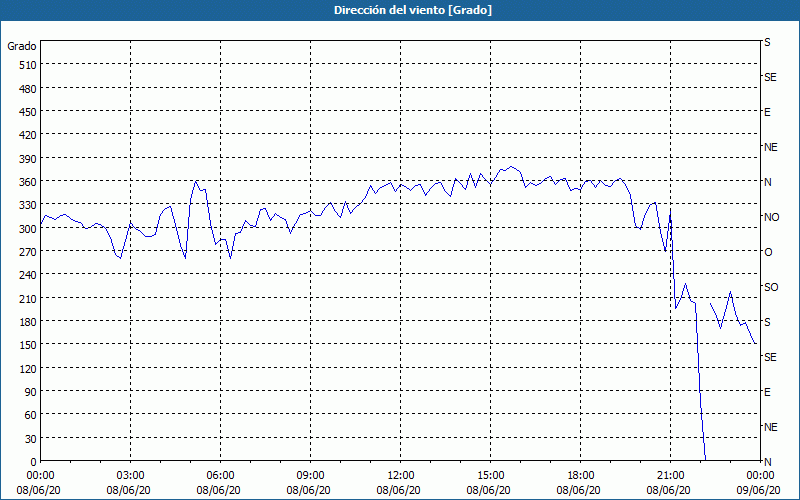The image size is (800, 500).
Task: Select the 360 degree axis label
Action: 28,182
